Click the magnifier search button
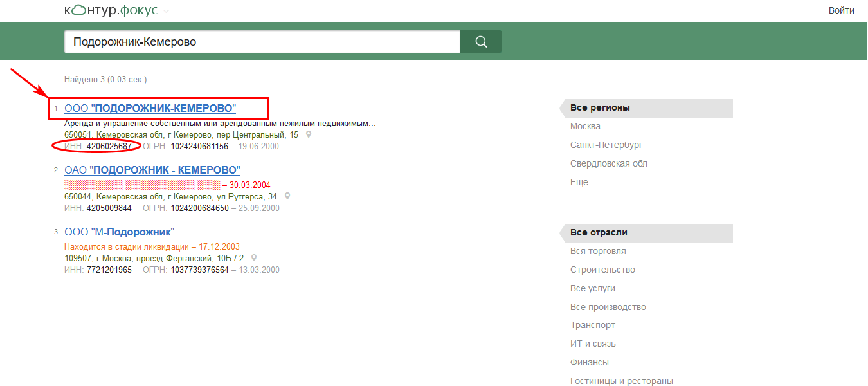 click(481, 42)
